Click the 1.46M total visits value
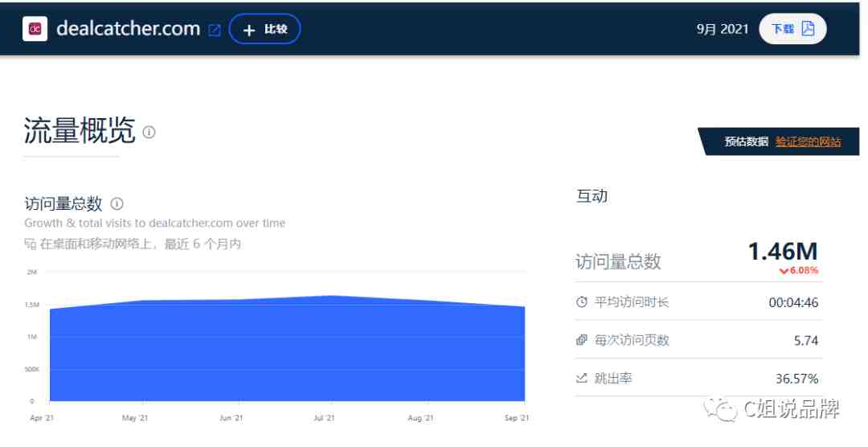This screenshot has width=868, height=447. [x=783, y=252]
